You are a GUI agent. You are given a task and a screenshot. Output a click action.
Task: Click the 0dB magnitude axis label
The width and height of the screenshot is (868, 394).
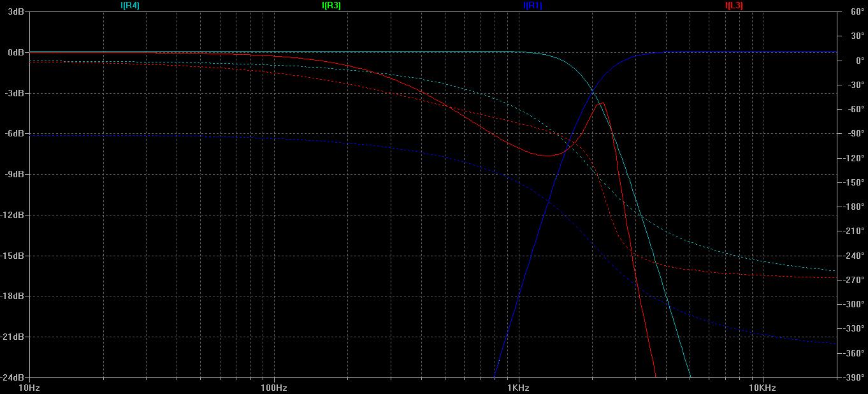pos(17,52)
